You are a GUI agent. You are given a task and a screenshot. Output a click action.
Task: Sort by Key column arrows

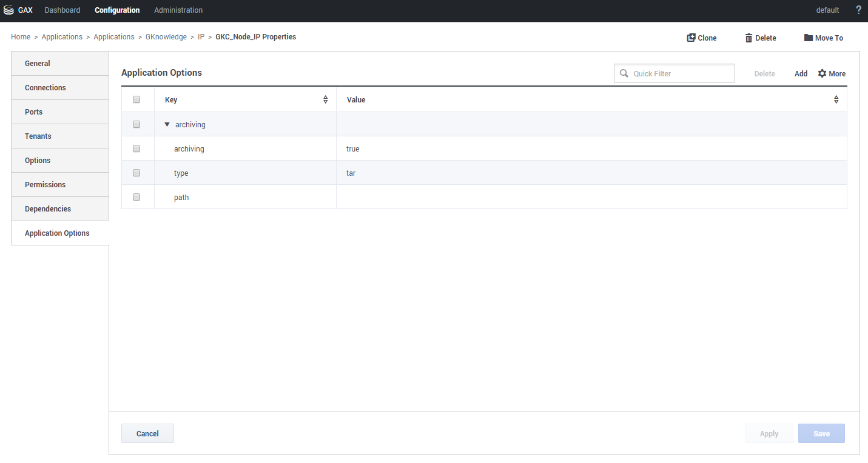coord(325,99)
